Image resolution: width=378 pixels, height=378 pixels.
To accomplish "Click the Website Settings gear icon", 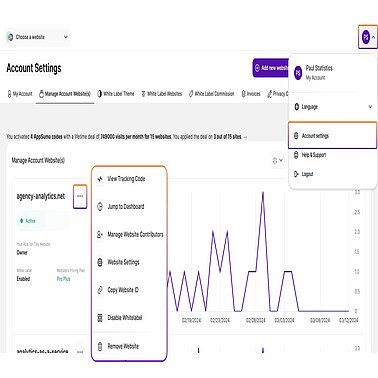I will tap(100, 262).
